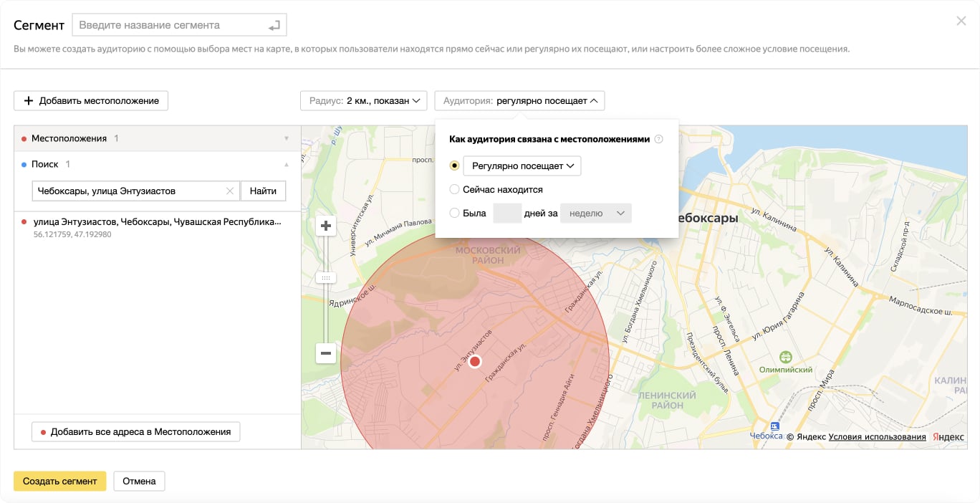Viewport: 980px width, 503px height.
Task: Click the map zoom in plus button
Action: tap(326, 226)
